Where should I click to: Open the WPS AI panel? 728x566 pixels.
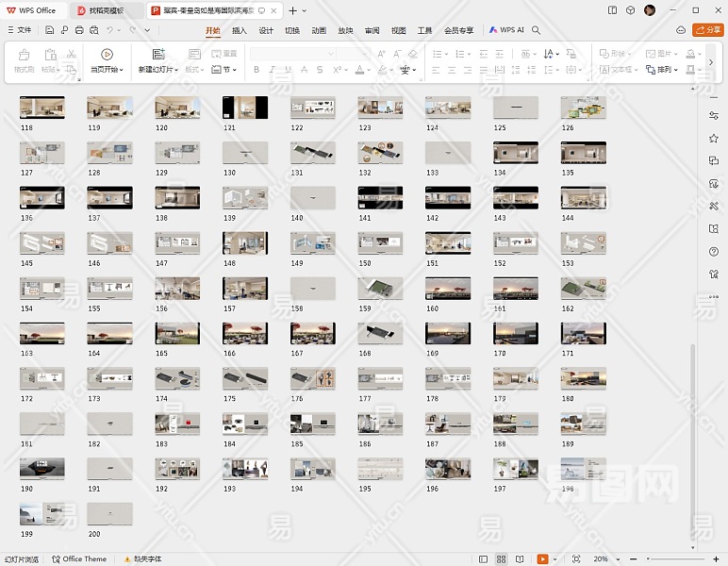coord(506,30)
